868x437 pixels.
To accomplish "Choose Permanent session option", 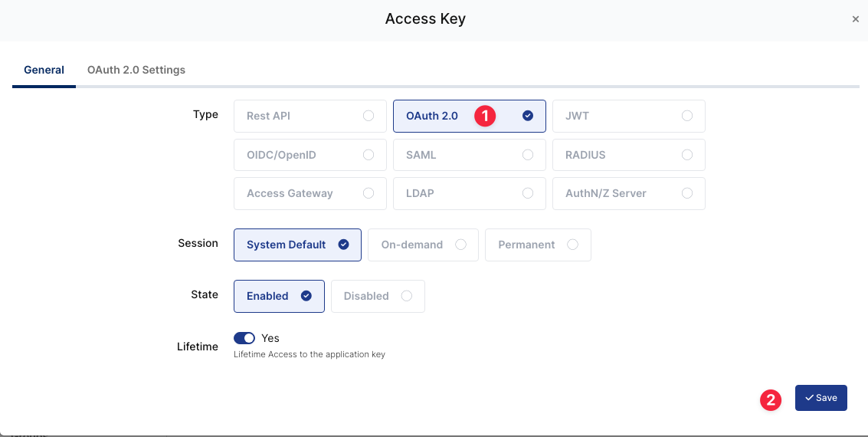I will (537, 245).
